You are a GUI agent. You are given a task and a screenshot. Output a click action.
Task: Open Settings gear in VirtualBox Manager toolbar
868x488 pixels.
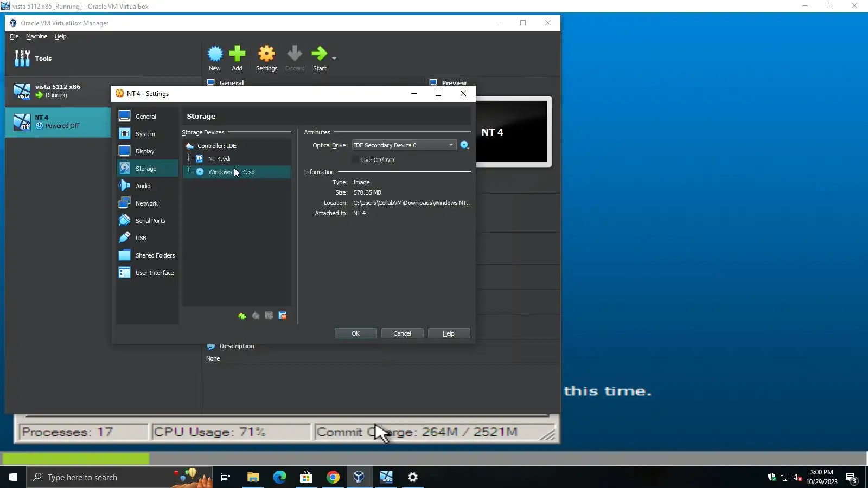(266, 54)
